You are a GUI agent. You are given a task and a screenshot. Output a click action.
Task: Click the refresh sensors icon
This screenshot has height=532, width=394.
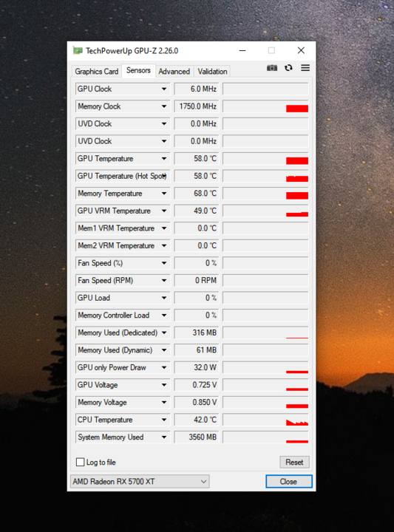(288, 68)
